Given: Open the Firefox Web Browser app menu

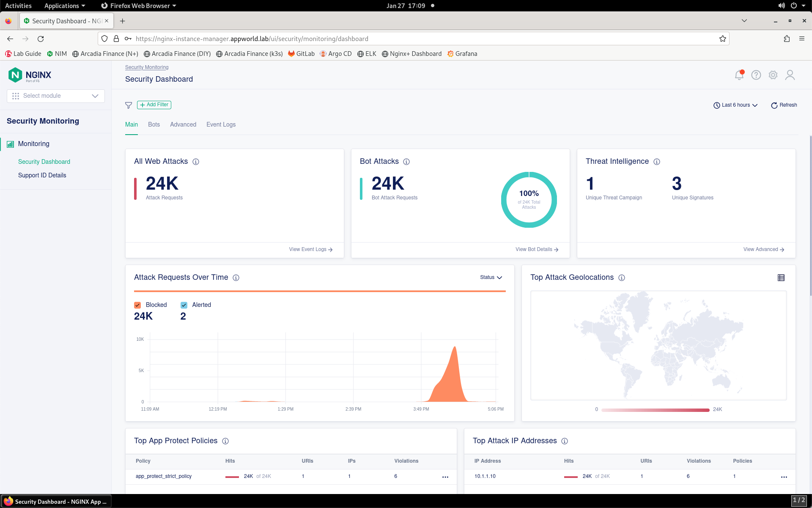Looking at the screenshot, I should coord(139,6).
